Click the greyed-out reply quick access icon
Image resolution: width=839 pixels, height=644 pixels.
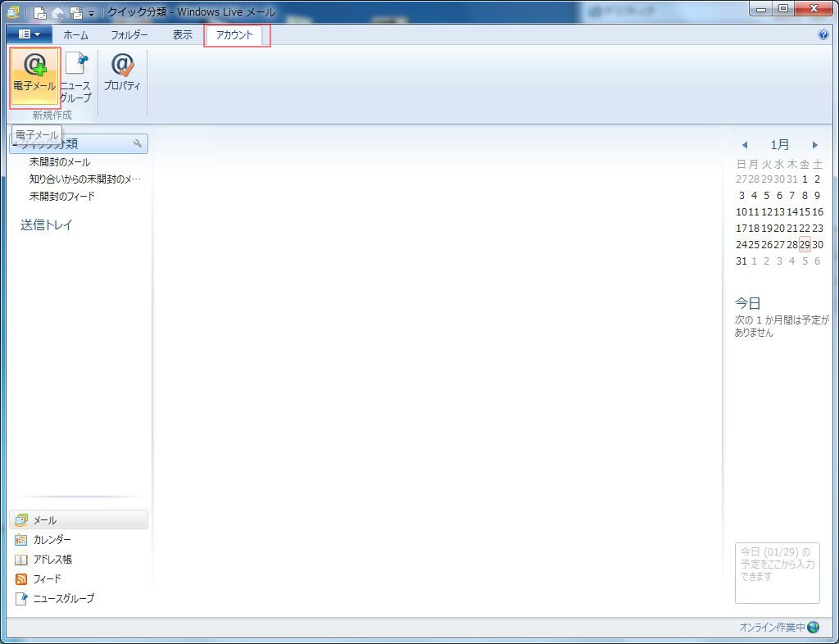point(58,12)
